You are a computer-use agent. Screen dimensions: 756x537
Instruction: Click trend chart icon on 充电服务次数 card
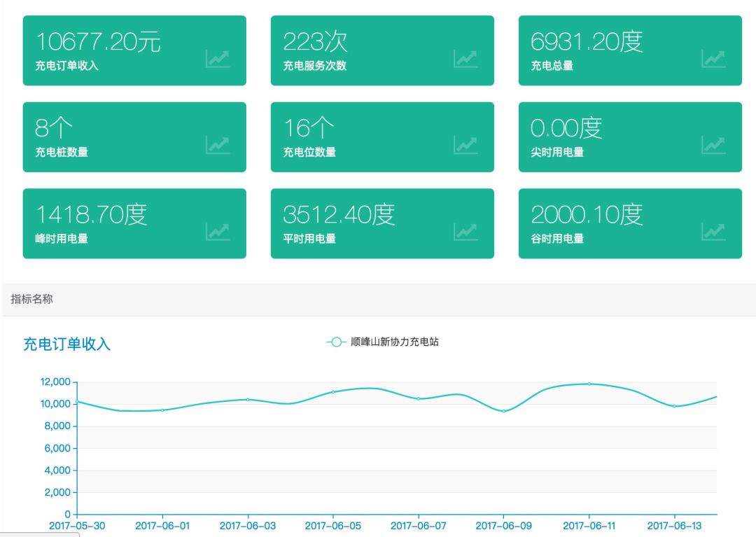(x=465, y=59)
